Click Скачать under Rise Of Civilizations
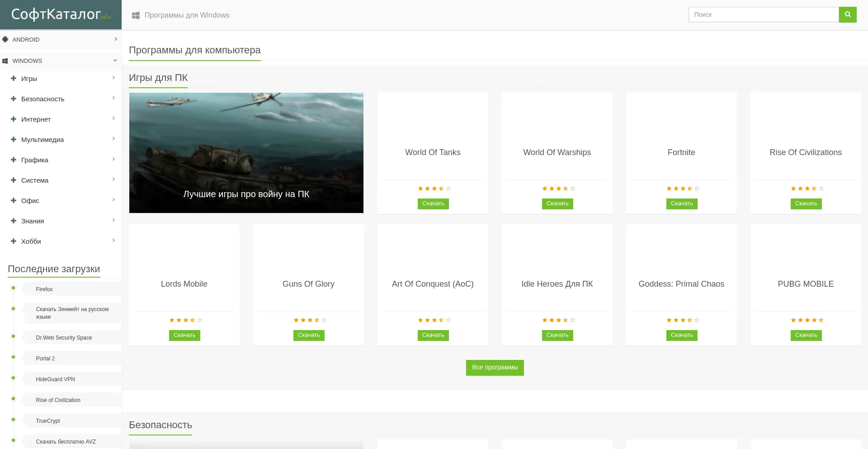This screenshot has width=868, height=449. (x=806, y=204)
